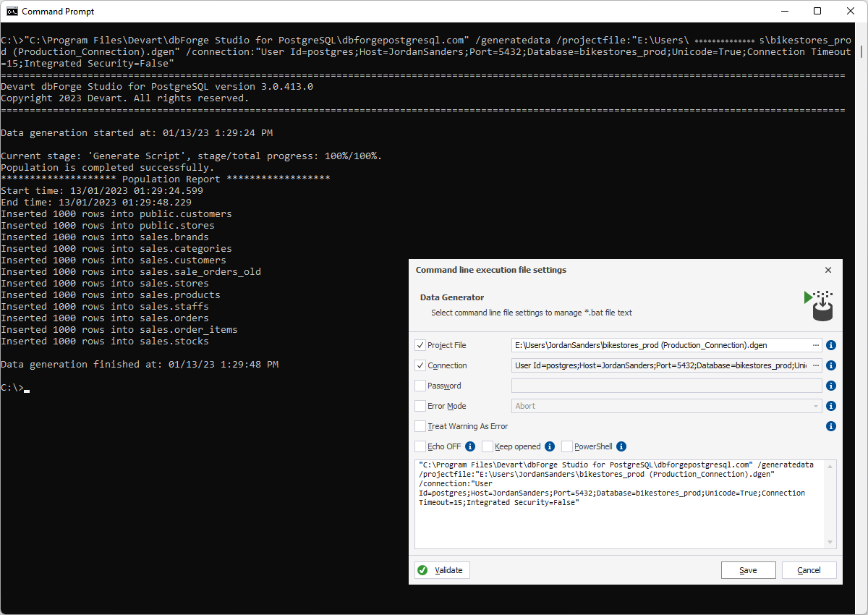Open the Connection browse button

(816, 365)
